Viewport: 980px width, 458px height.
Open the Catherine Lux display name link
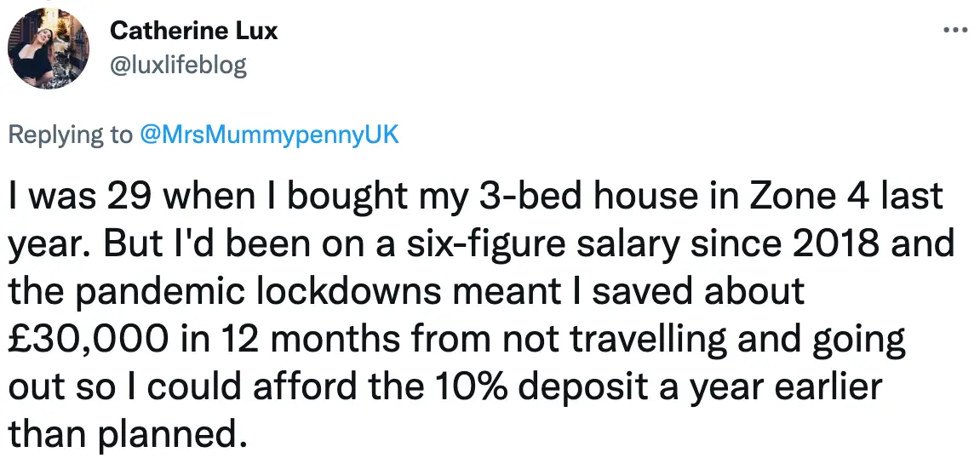(x=193, y=32)
